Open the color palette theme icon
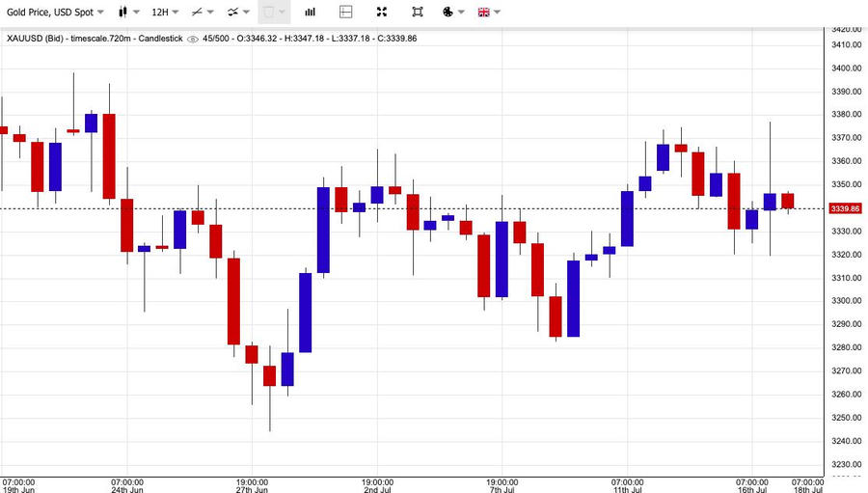 [448, 12]
